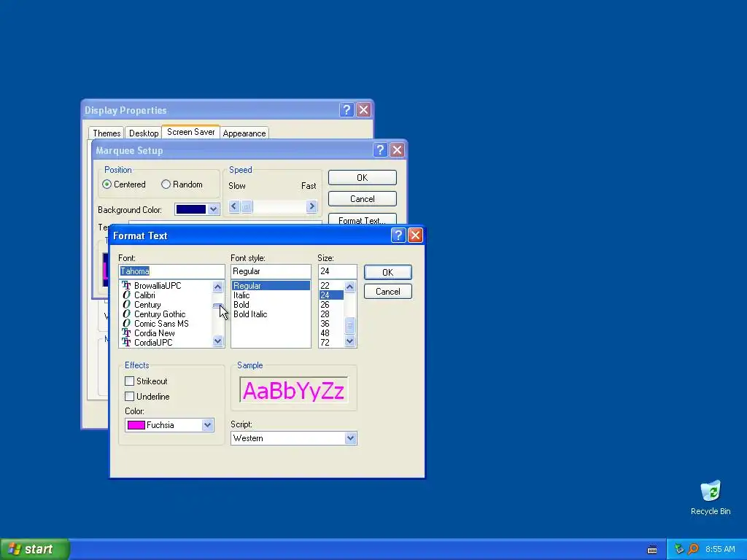The image size is (747, 560).
Task: Click the BrowalliaUPC TrueType font icon
Action: [126, 285]
